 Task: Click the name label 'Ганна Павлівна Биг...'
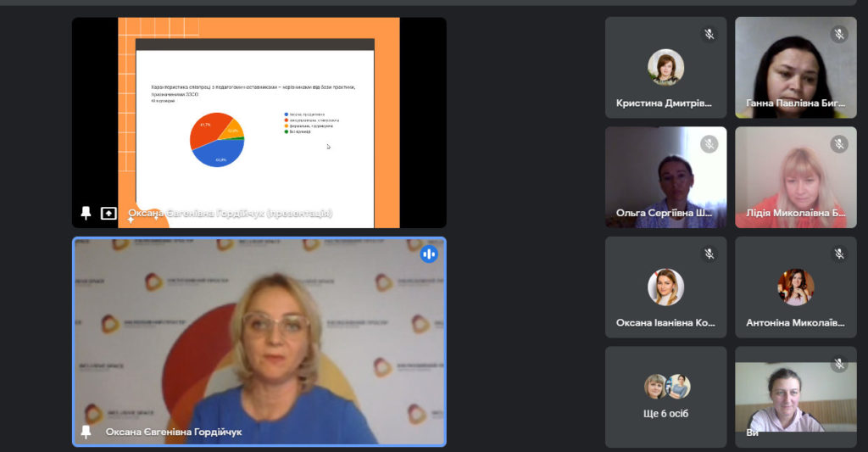795,103
